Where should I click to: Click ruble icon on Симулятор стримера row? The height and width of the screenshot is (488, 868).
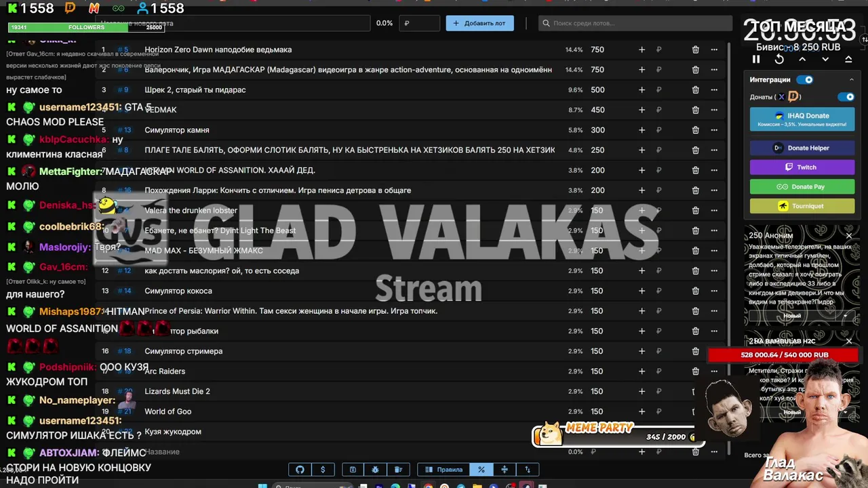[x=658, y=351]
